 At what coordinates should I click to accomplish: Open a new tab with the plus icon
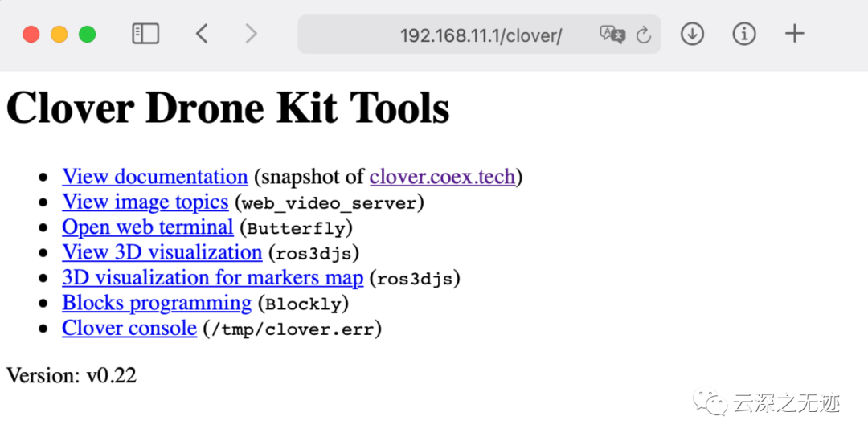click(x=794, y=34)
